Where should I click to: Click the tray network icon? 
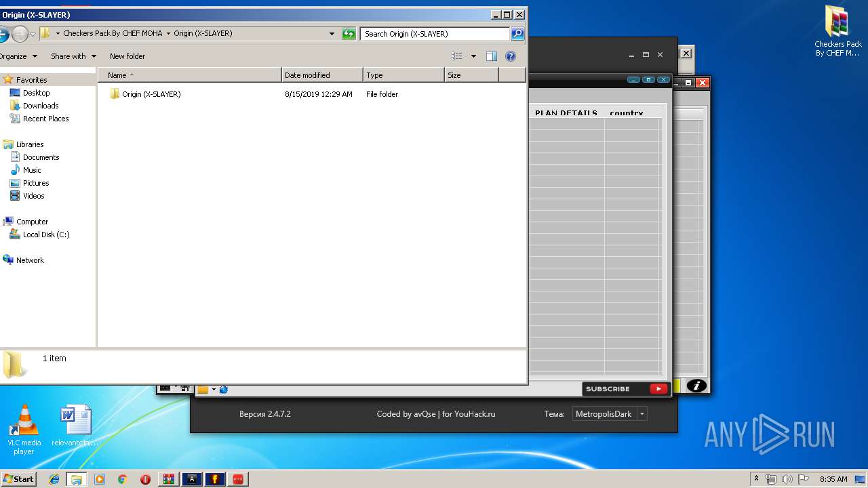tap(771, 479)
